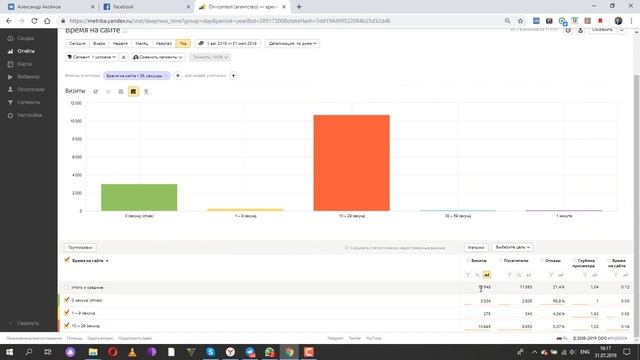
Task: Open the Точность 100% dropdown
Action: 210,57
